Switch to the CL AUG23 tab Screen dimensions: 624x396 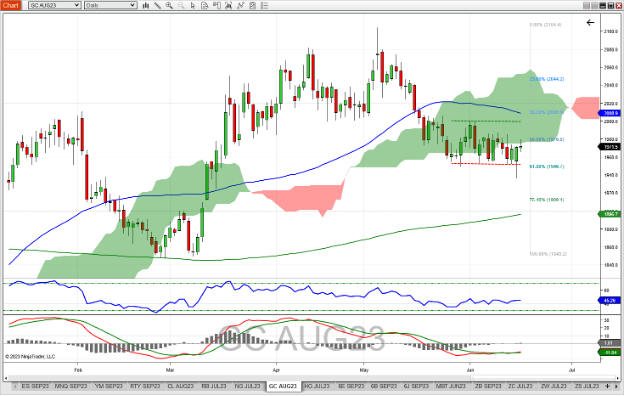point(181,386)
